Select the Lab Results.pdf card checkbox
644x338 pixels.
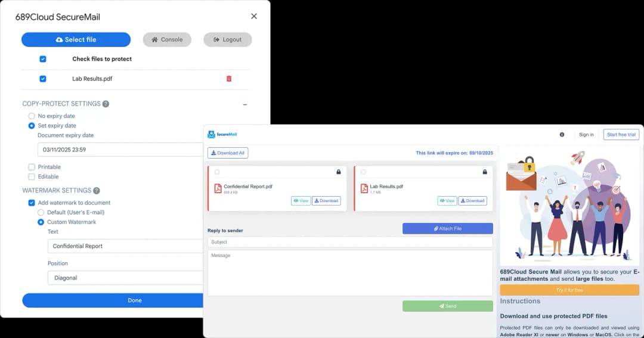[363, 172]
